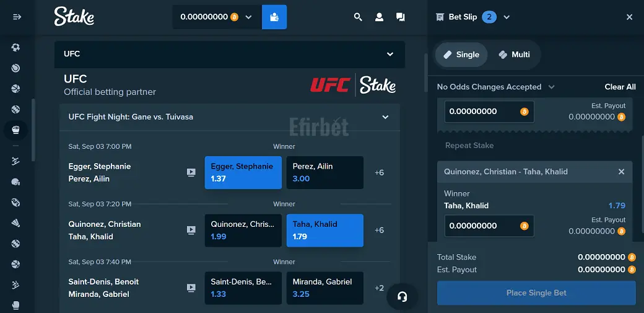
Task: Expand +2 markets for Saint-Denis vs Miranda
Action: tap(379, 288)
